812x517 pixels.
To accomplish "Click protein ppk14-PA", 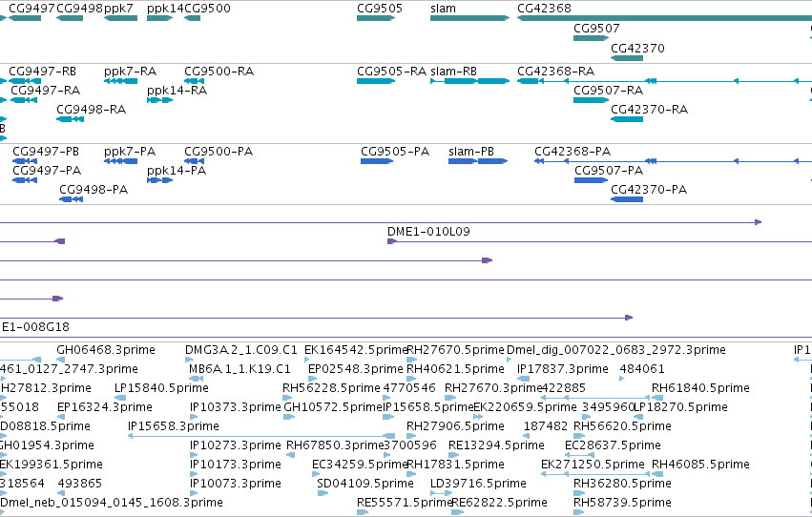I will [x=159, y=180].
